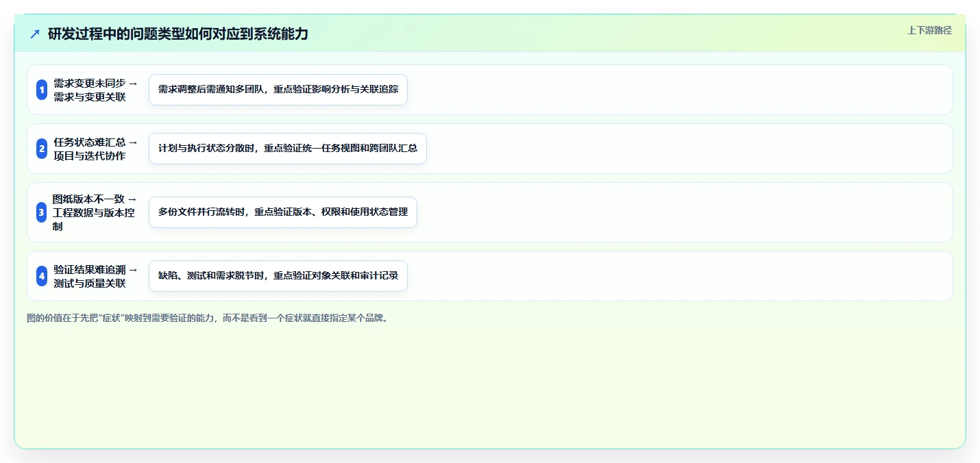980x463 pixels.
Task: Click the heading 研发过程中的问题类型如何对应到系统能力
Action: [178, 34]
